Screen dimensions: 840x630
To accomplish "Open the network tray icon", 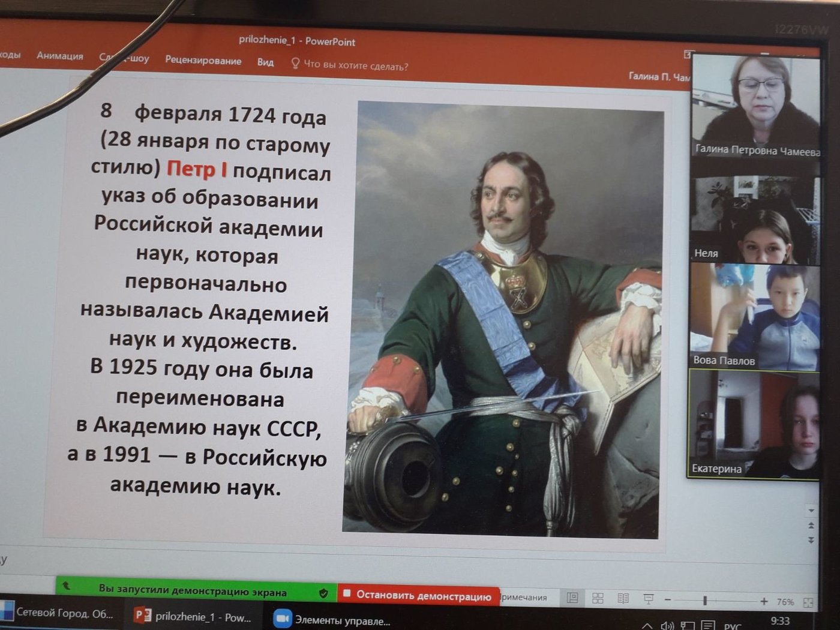I will coord(688,626).
